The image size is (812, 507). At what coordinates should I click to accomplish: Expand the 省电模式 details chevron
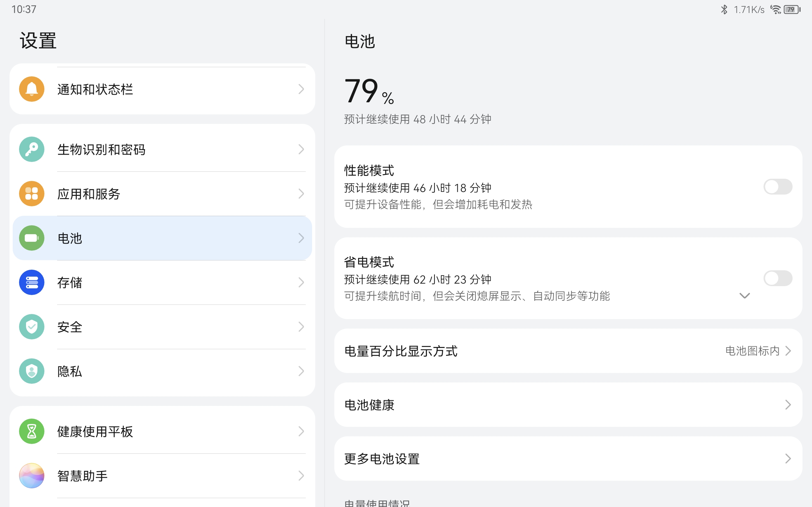tap(744, 295)
